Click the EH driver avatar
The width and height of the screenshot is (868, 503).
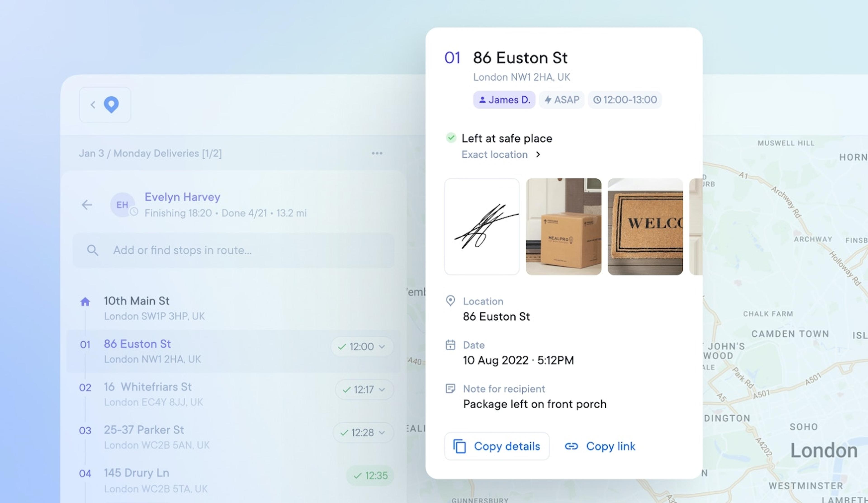(x=122, y=205)
